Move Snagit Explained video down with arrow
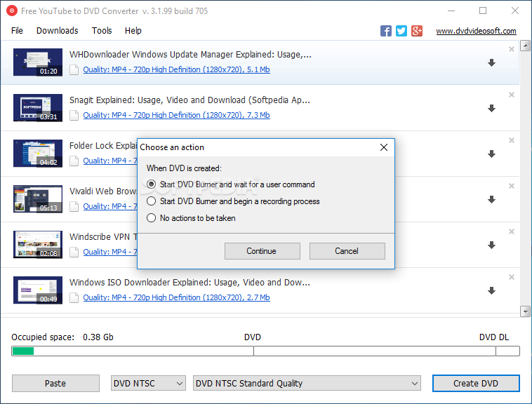 point(491,109)
